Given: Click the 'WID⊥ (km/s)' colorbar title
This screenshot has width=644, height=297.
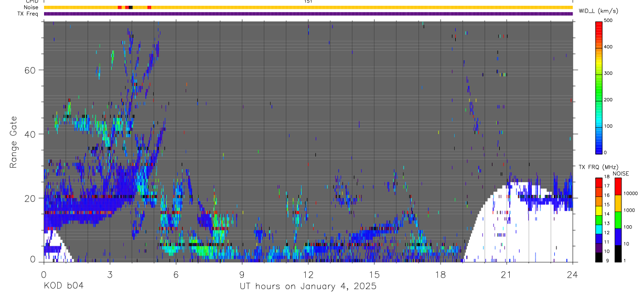Looking at the screenshot, I should (x=599, y=10).
